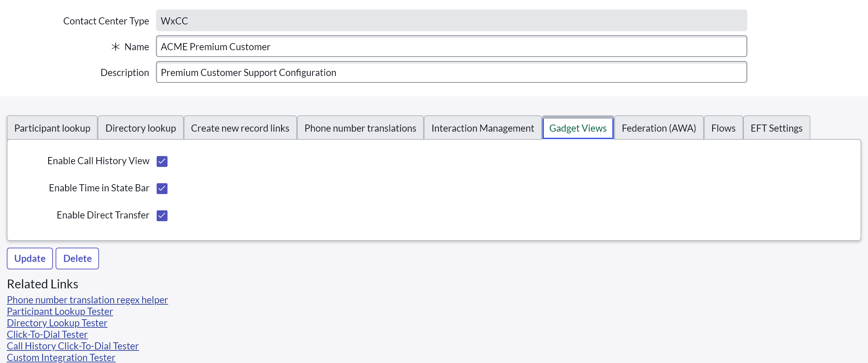Click into the Name input field
This screenshot has width=868, height=363.
451,46
